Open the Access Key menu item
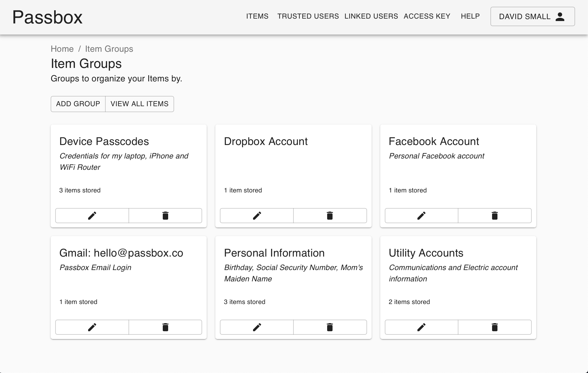 (x=427, y=16)
